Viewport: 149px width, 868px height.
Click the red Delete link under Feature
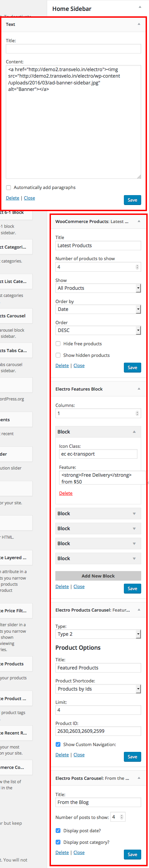pos(66,493)
